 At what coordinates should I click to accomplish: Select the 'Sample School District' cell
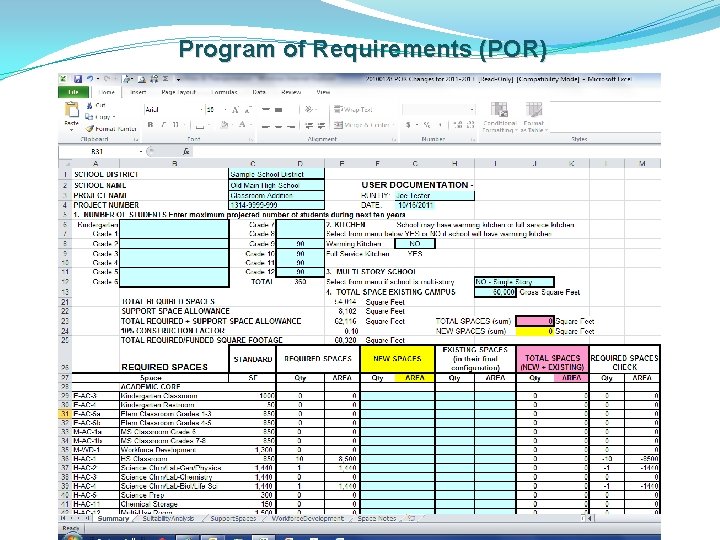click(x=276, y=174)
